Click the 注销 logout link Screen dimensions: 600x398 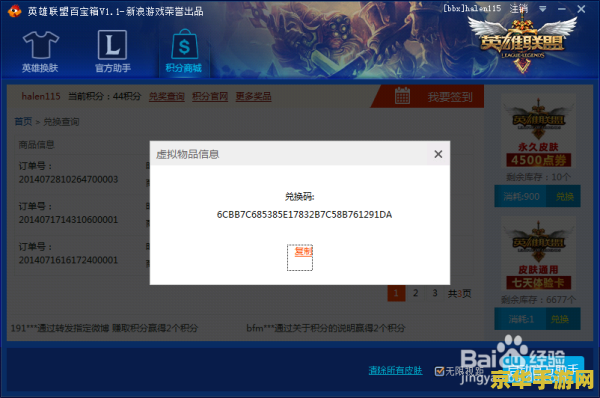click(518, 8)
